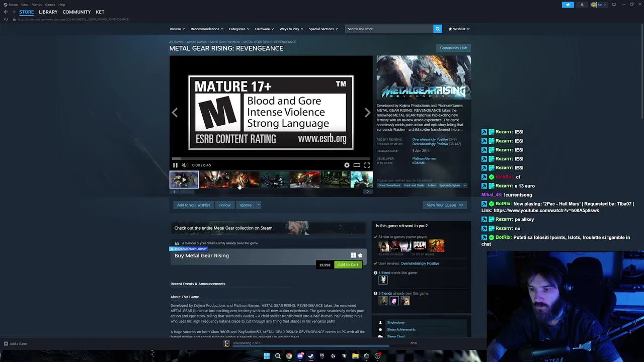Follow this game
The image size is (644, 362).
click(225, 205)
